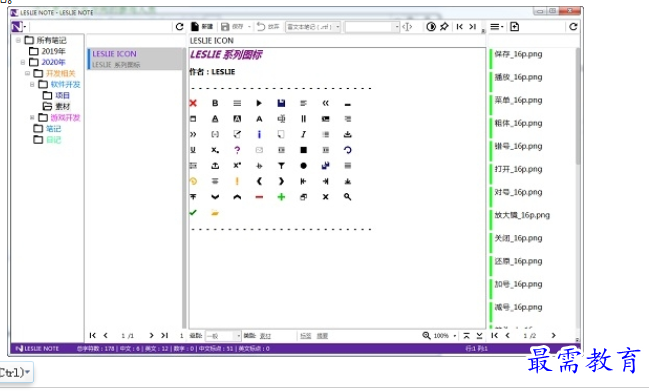Collapse the 开发相关 tree node
The image size is (649, 392).
[x=27, y=73]
